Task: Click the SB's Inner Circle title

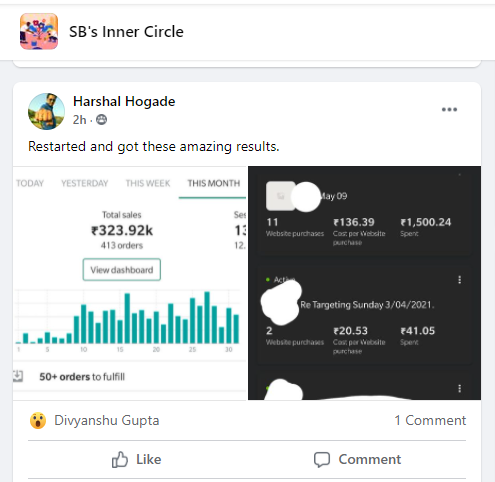Action: click(126, 32)
